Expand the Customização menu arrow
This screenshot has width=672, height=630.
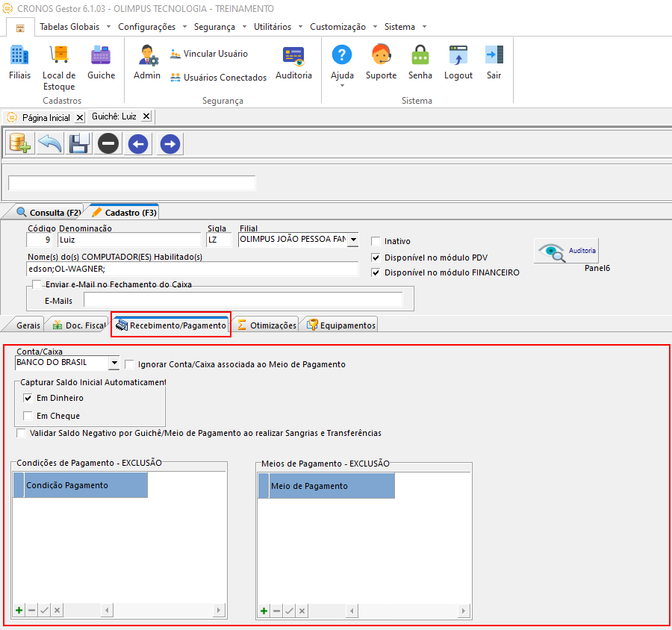click(375, 27)
